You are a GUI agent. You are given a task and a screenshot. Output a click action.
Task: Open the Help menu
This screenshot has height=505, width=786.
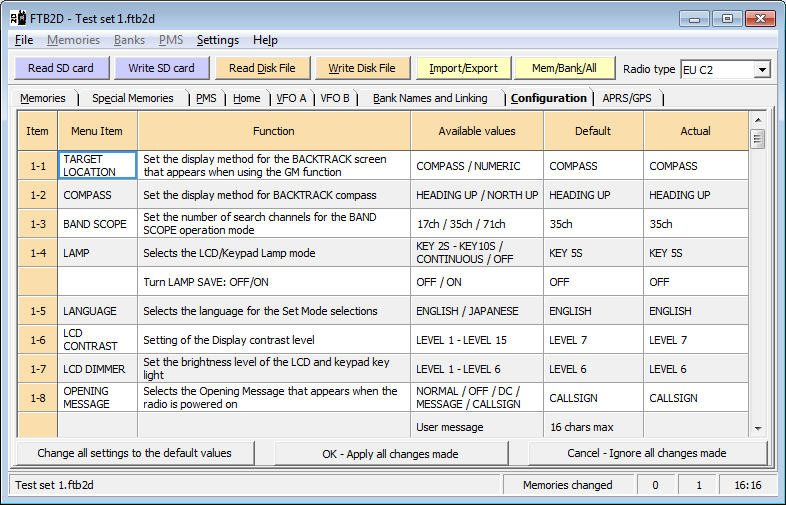265,40
